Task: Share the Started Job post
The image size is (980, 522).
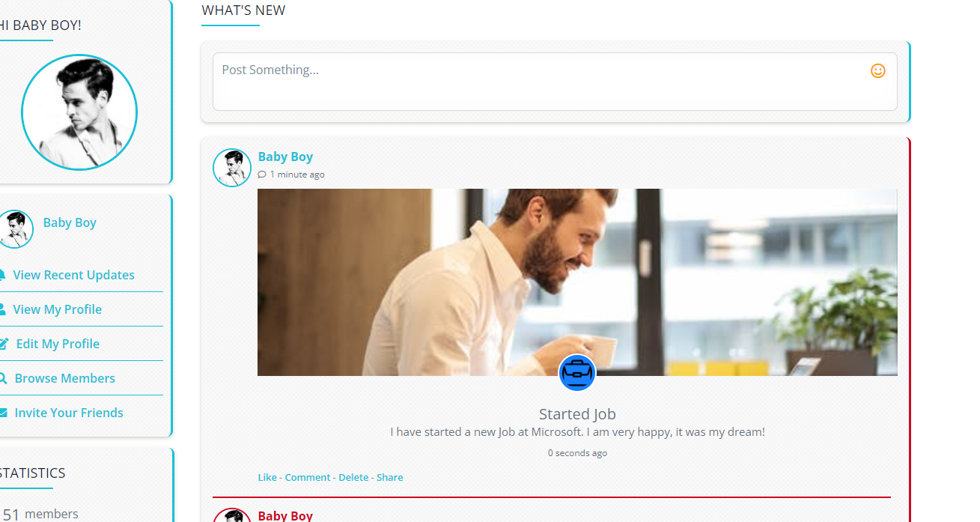Action: (x=389, y=477)
